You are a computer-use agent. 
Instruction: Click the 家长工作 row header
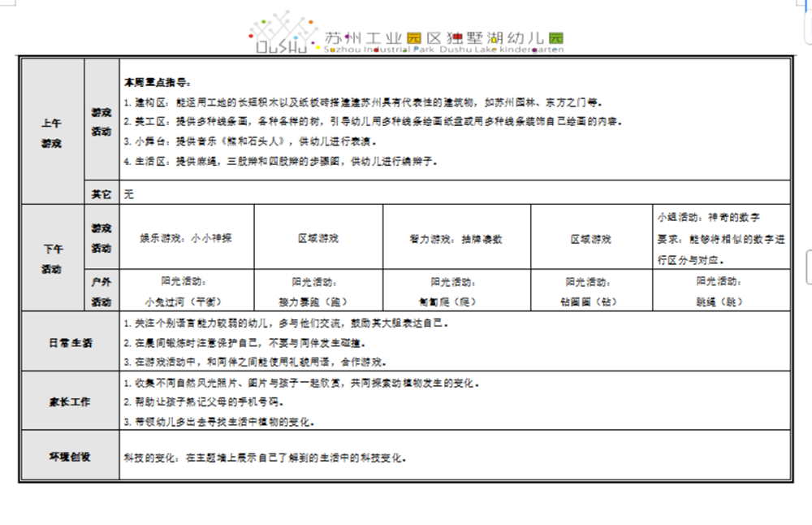pos(69,401)
